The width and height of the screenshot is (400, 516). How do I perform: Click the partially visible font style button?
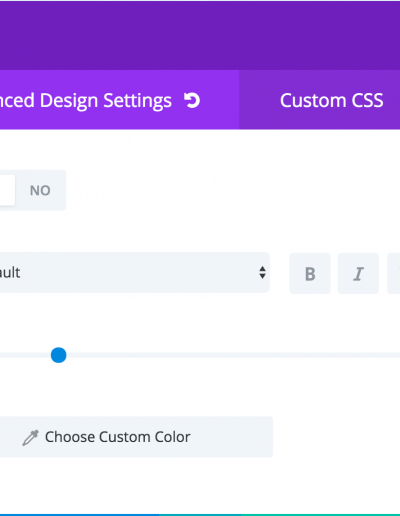tap(394, 273)
